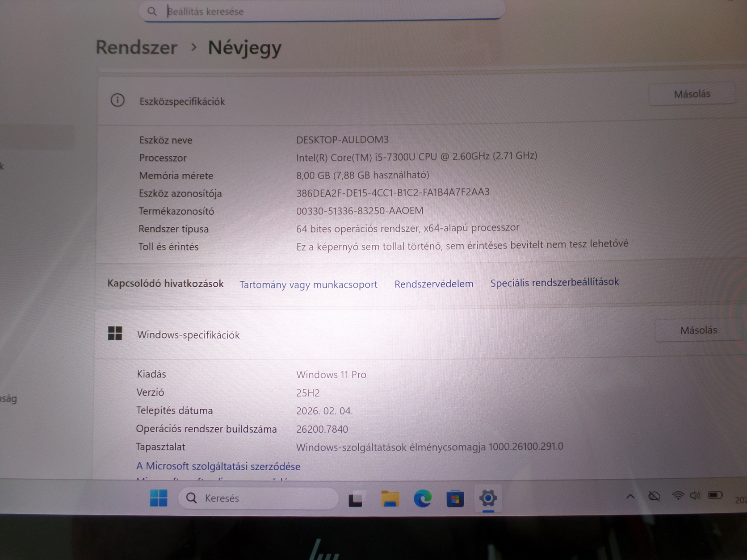Select the Windows 11 Pro edition value
The height and width of the screenshot is (560, 747).
(x=331, y=375)
